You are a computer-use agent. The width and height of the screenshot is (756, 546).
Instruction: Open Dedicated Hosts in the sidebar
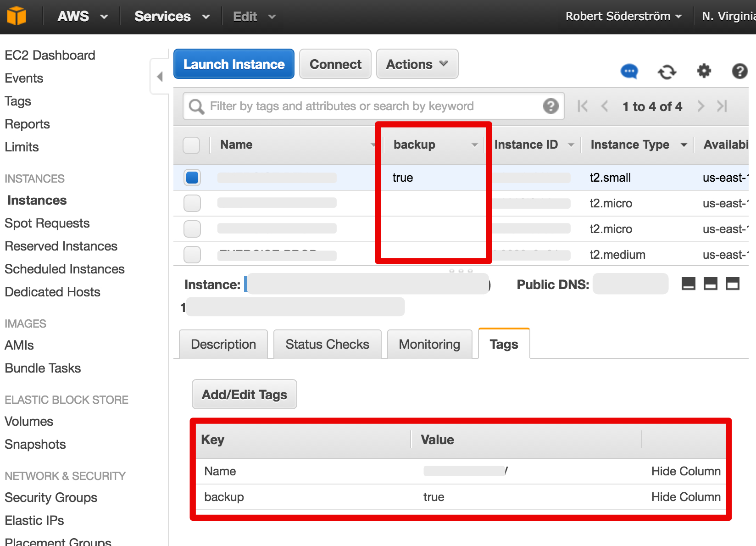point(52,292)
